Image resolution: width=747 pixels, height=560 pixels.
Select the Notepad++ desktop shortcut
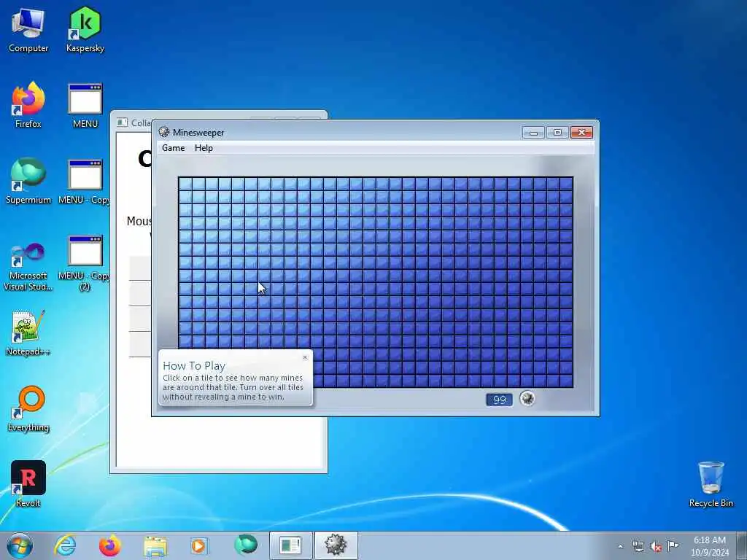pyautogui.click(x=28, y=332)
